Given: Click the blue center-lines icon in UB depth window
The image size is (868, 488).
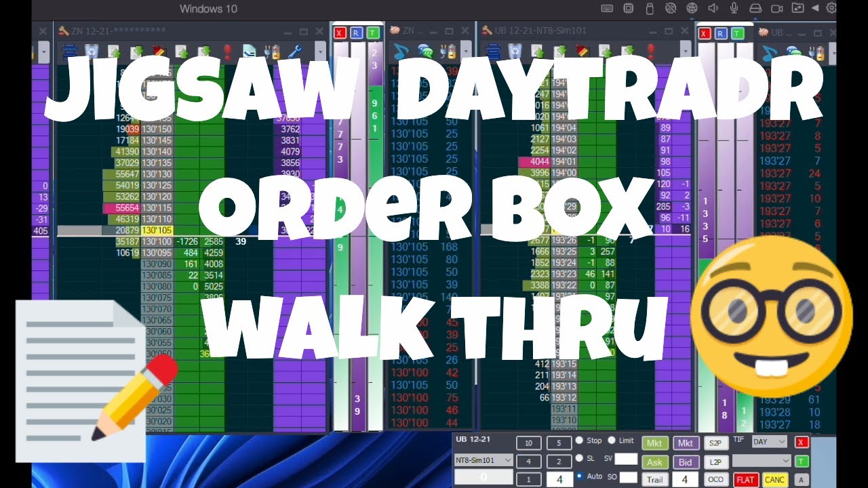Looking at the screenshot, I should 493,52.
